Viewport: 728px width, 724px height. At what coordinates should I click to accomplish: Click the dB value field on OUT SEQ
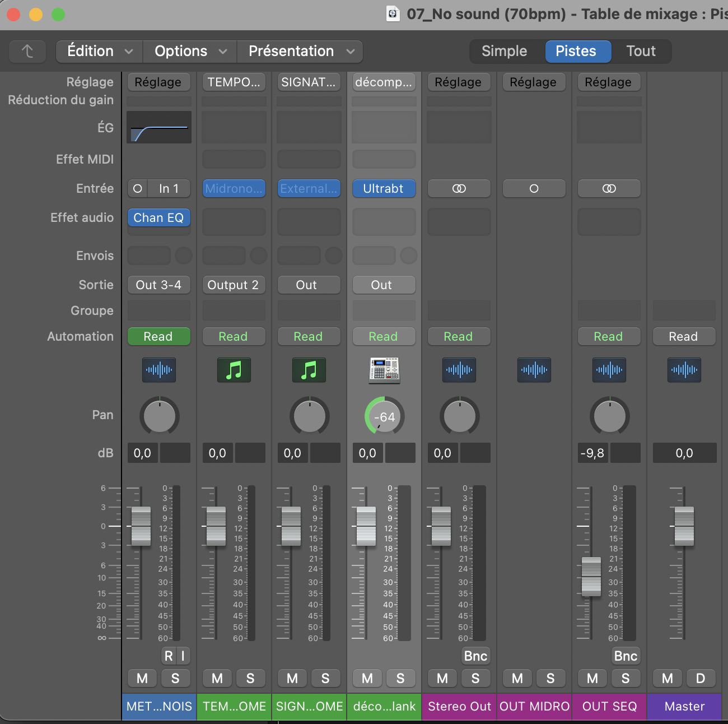[x=592, y=453]
